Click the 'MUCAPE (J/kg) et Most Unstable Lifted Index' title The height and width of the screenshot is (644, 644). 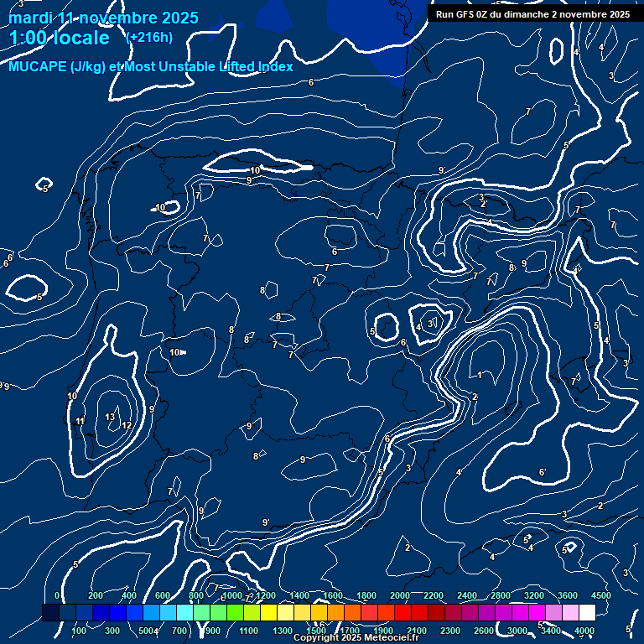[x=151, y=66]
